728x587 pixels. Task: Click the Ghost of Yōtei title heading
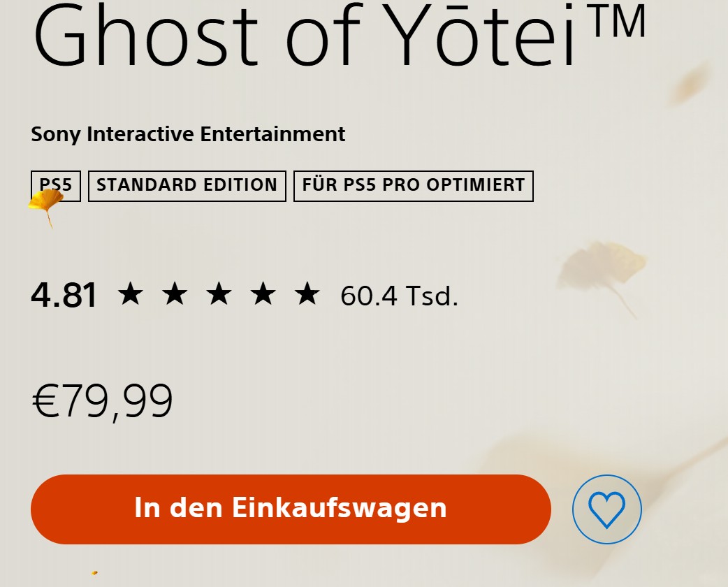[x=307, y=35]
